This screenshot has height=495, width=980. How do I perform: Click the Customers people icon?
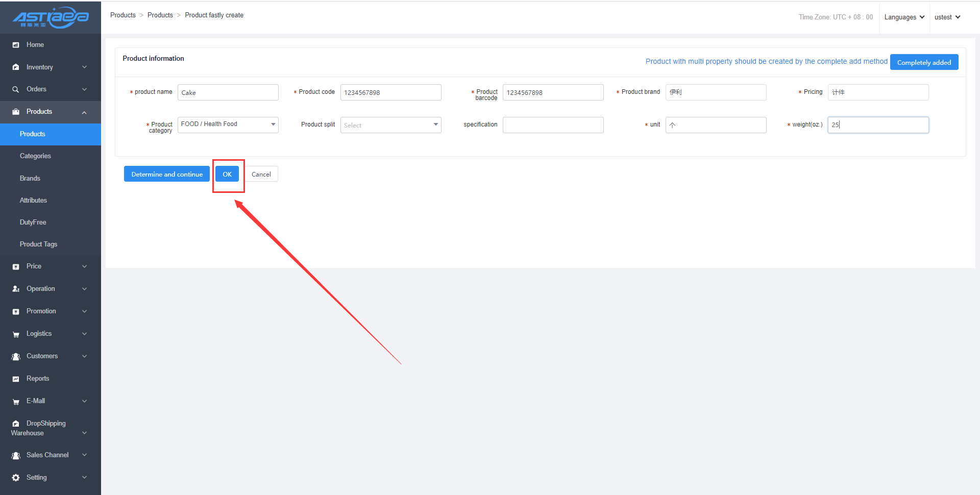[16, 356]
